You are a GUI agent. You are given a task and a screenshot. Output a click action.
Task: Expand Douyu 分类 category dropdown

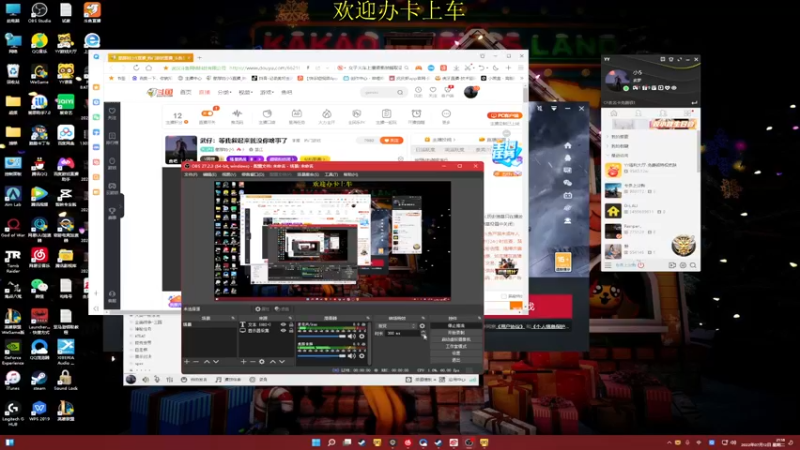tap(224, 92)
